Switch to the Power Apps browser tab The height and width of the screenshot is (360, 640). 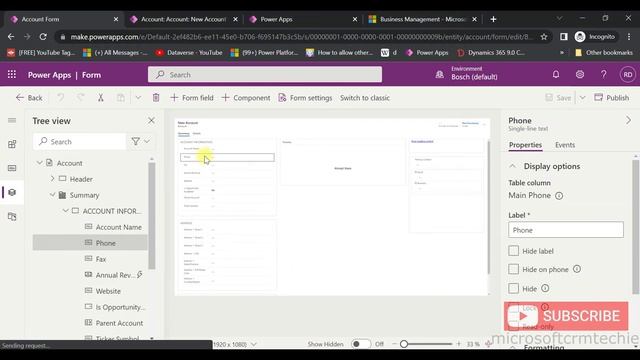click(303, 19)
